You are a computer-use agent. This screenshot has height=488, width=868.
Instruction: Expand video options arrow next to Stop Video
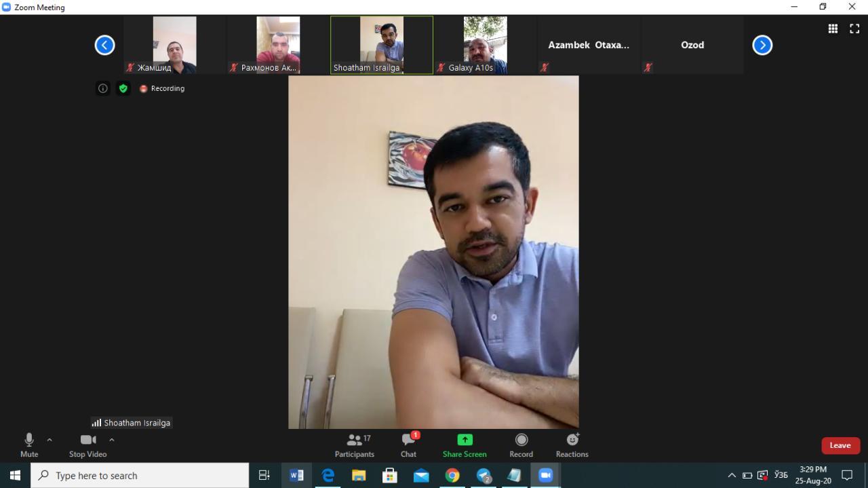(112, 440)
